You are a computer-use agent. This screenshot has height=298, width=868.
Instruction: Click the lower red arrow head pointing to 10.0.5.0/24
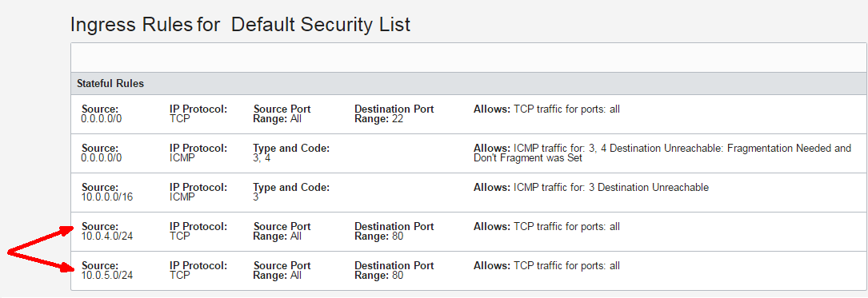coord(67,268)
